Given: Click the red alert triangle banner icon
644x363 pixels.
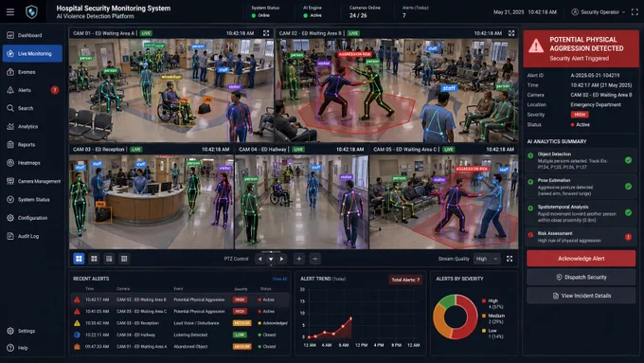Looking at the screenshot, I should point(536,45).
